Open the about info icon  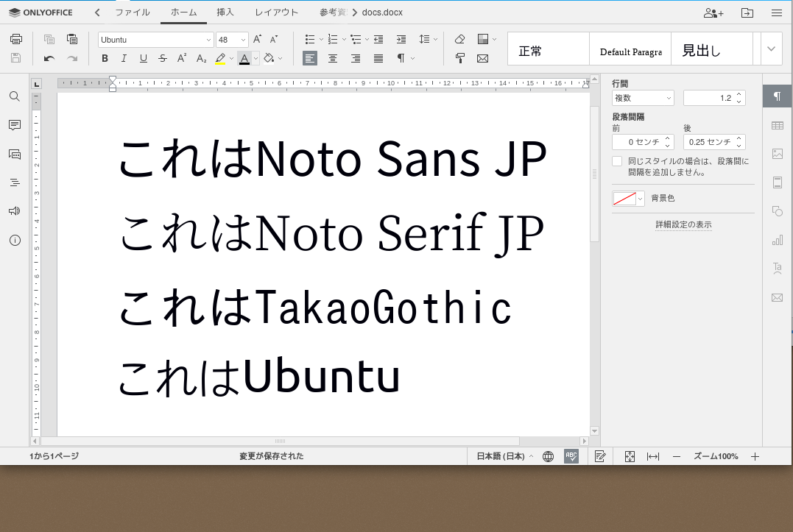click(x=15, y=241)
